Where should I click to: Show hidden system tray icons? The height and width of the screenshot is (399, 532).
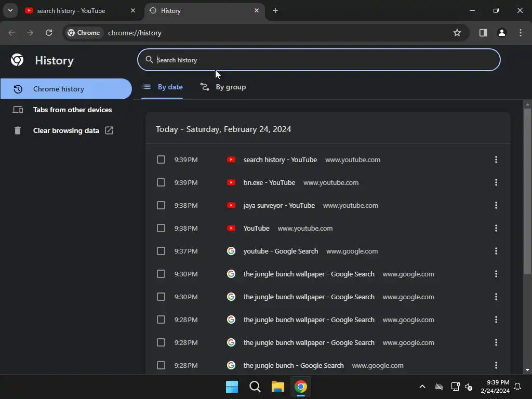(x=422, y=387)
